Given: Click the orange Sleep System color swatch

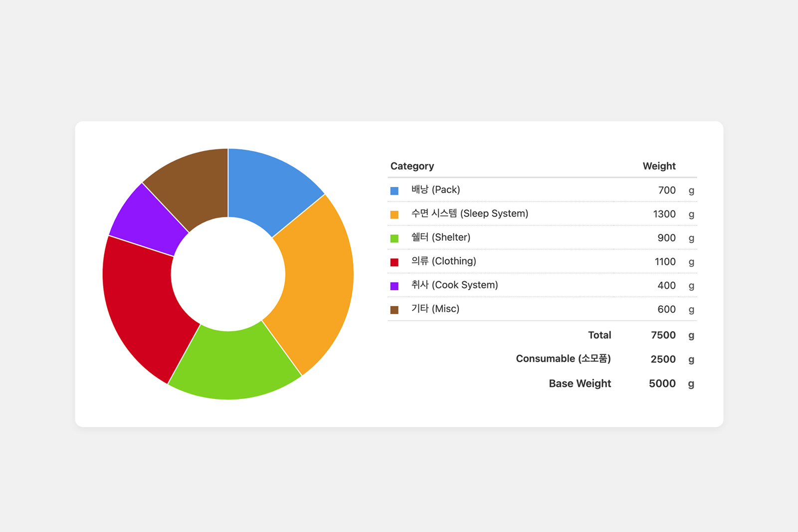Looking at the screenshot, I should [x=394, y=214].
